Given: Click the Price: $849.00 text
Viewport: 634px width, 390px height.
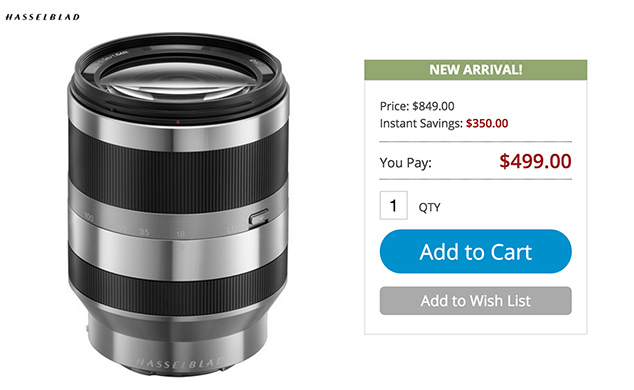Looking at the screenshot, I should pyautogui.click(x=417, y=106).
